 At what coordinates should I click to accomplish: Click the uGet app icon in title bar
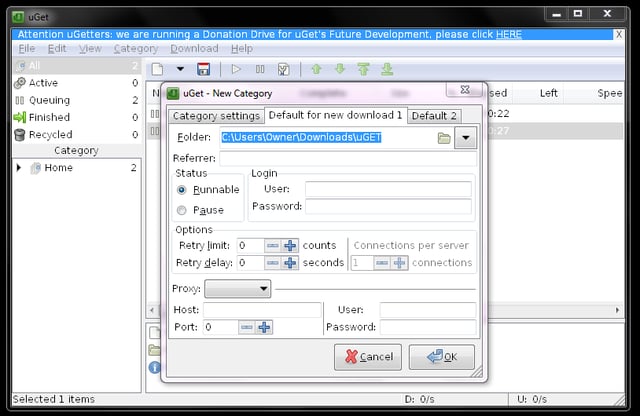[18, 17]
